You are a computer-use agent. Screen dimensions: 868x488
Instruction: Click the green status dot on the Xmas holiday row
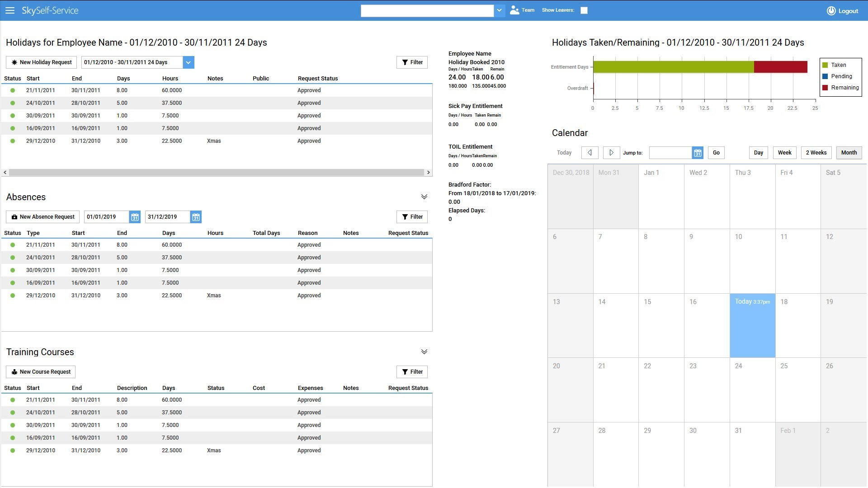click(12, 141)
